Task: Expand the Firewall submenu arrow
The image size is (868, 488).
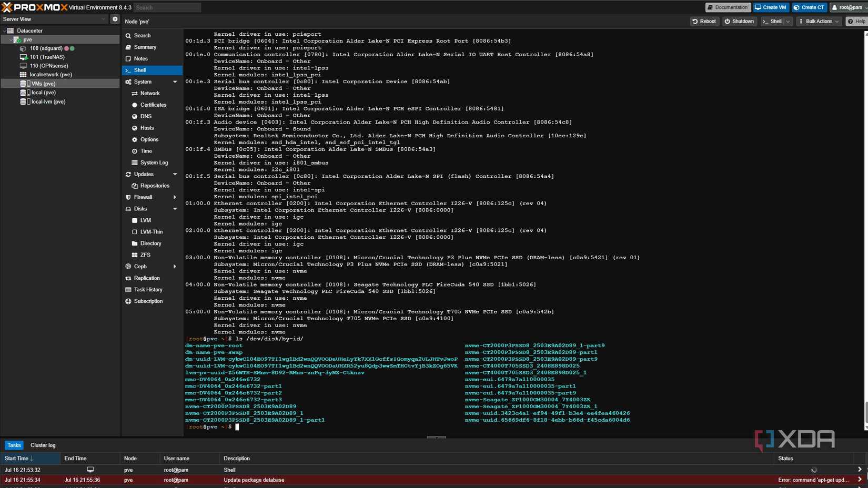Action: 175,198
